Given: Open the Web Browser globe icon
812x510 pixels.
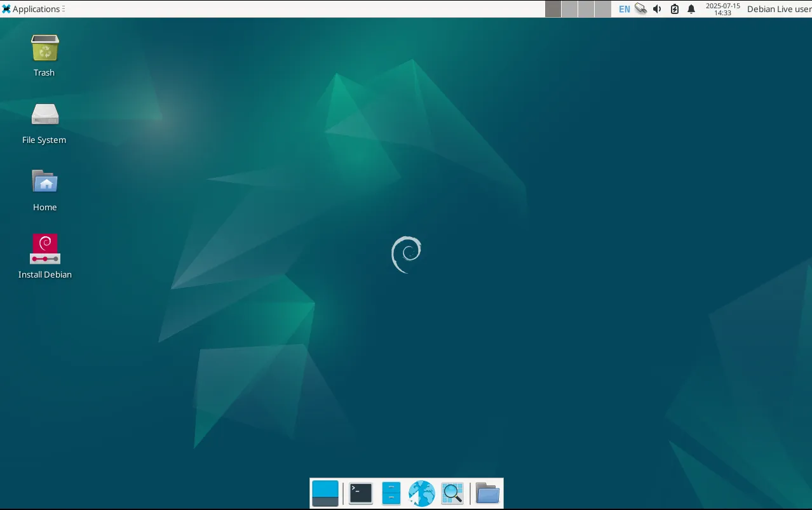Looking at the screenshot, I should [421, 493].
